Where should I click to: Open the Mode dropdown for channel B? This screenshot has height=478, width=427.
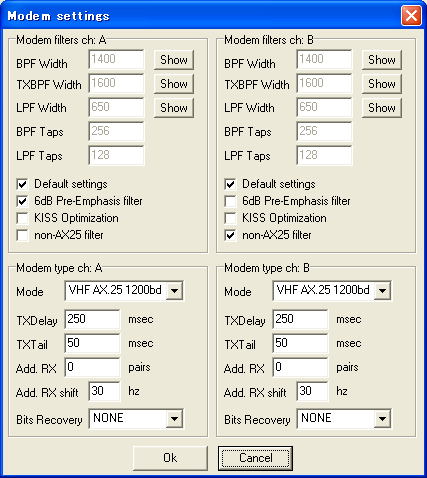coord(382,291)
